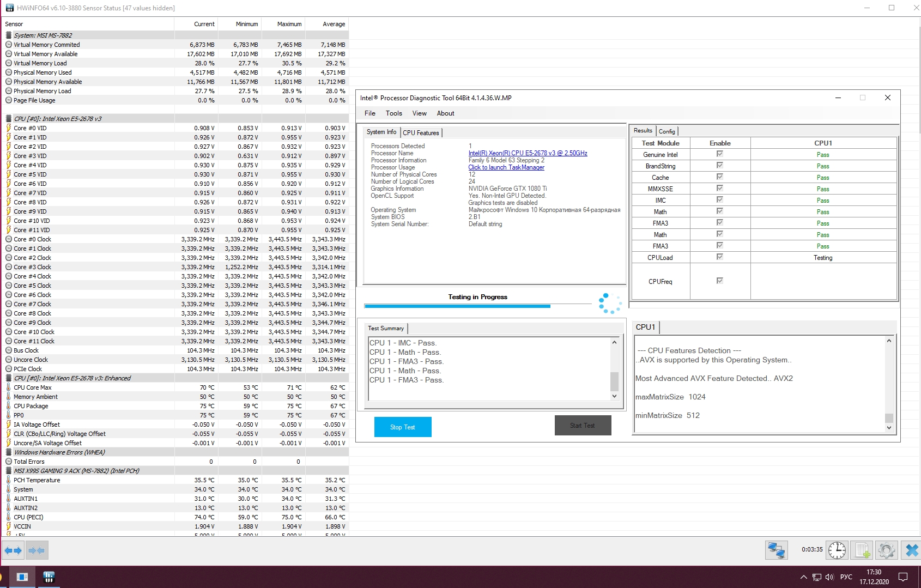Screen dimensions: 921x588
Task: Click the Test Summary scroll-up arrow
Action: click(614, 342)
